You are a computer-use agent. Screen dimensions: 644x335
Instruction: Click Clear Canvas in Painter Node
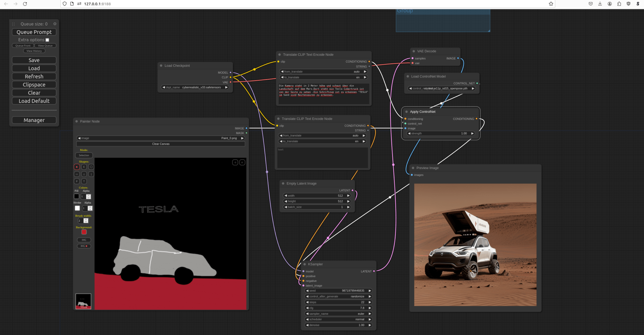pos(161,144)
